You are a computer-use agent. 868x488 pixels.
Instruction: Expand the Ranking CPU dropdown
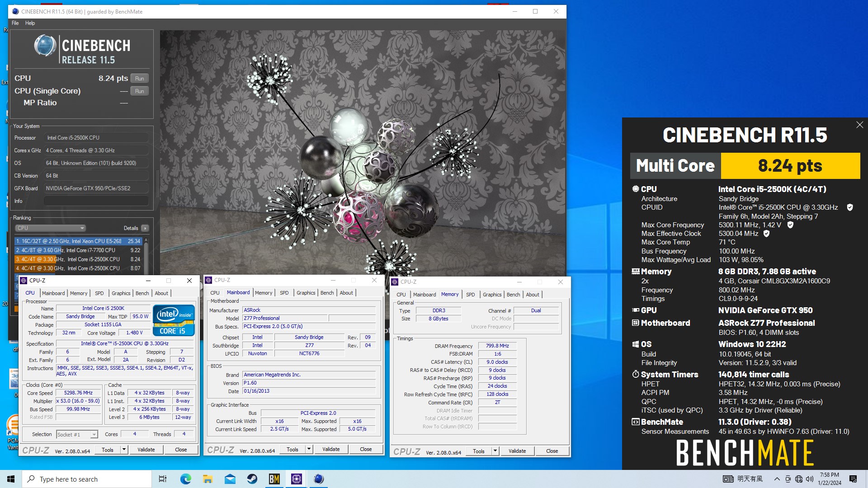pos(50,228)
